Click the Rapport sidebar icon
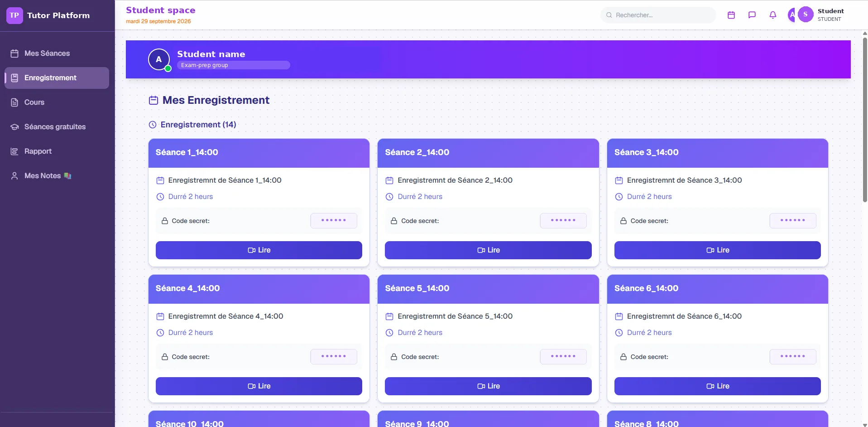 [14, 151]
